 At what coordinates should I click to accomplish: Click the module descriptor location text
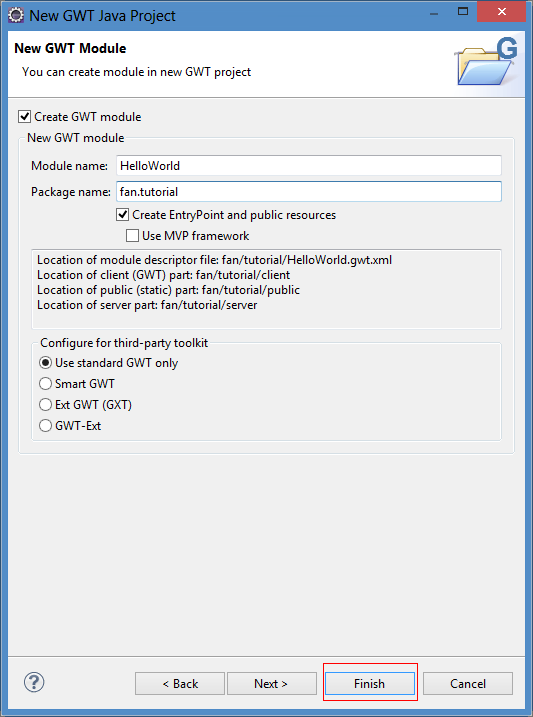coord(214,260)
